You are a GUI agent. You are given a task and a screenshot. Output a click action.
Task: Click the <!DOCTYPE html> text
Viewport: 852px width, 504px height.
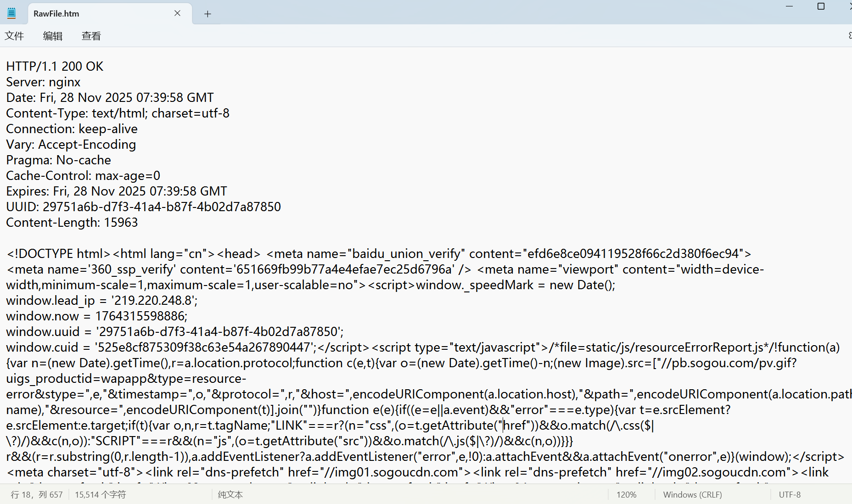[58, 254]
